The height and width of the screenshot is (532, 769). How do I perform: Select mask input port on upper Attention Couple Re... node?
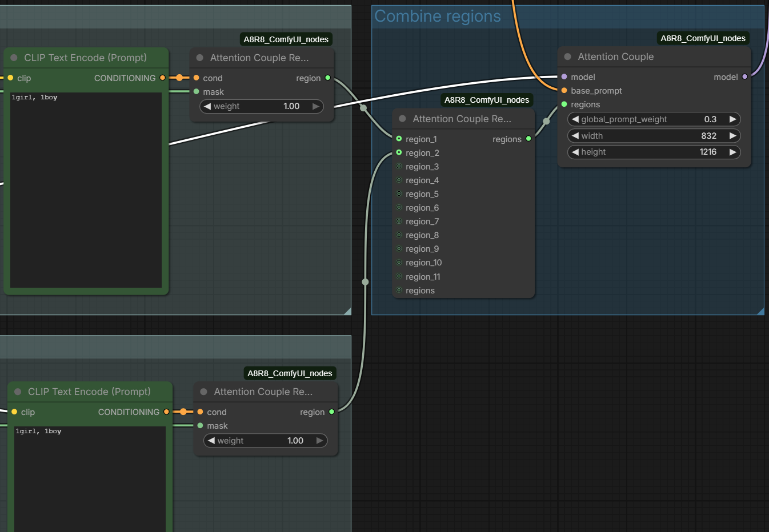pyautogui.click(x=196, y=91)
